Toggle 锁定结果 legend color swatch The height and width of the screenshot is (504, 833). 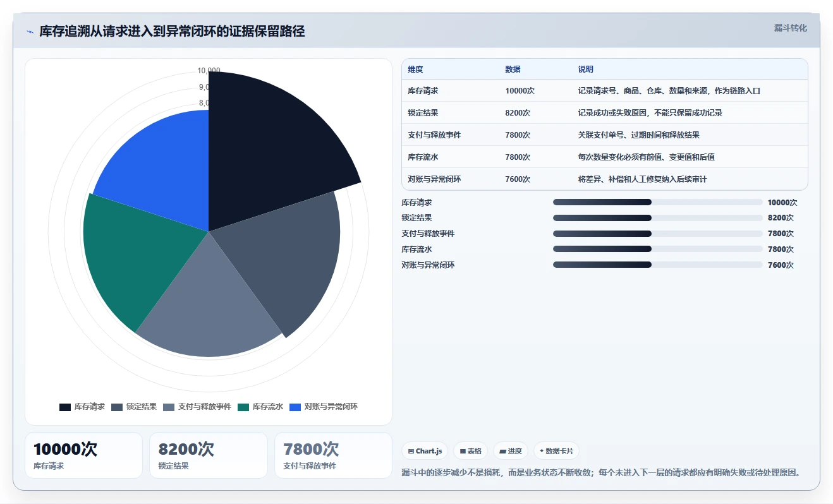pyautogui.click(x=117, y=407)
